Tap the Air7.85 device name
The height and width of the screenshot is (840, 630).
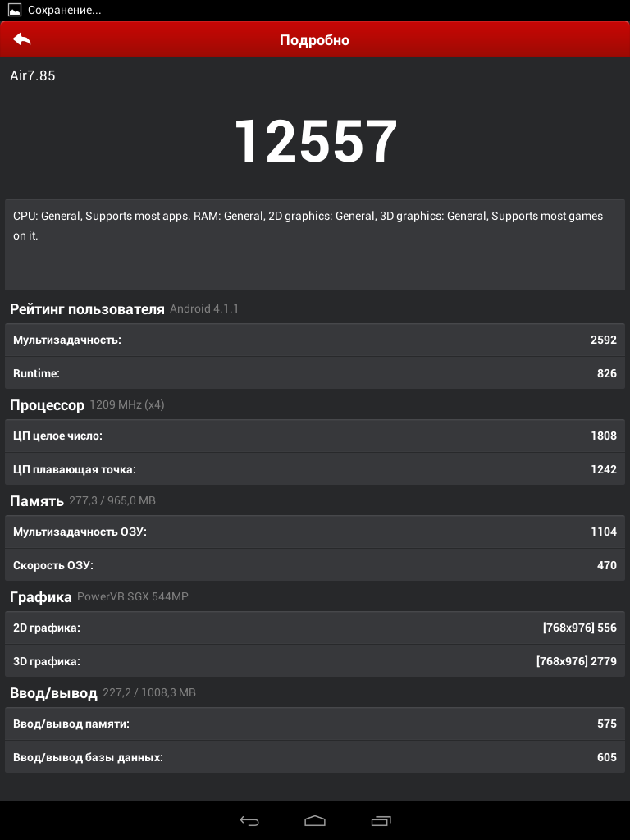pyautogui.click(x=33, y=75)
